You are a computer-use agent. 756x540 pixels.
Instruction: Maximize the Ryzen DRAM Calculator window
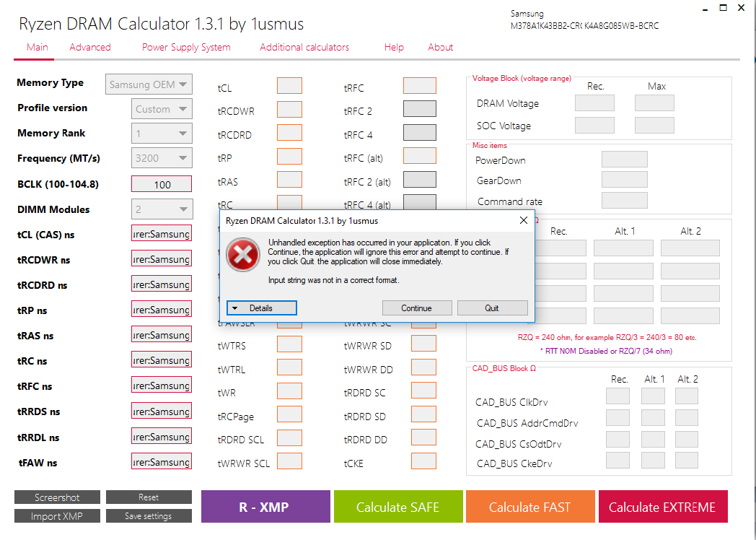pyautogui.click(x=724, y=7)
